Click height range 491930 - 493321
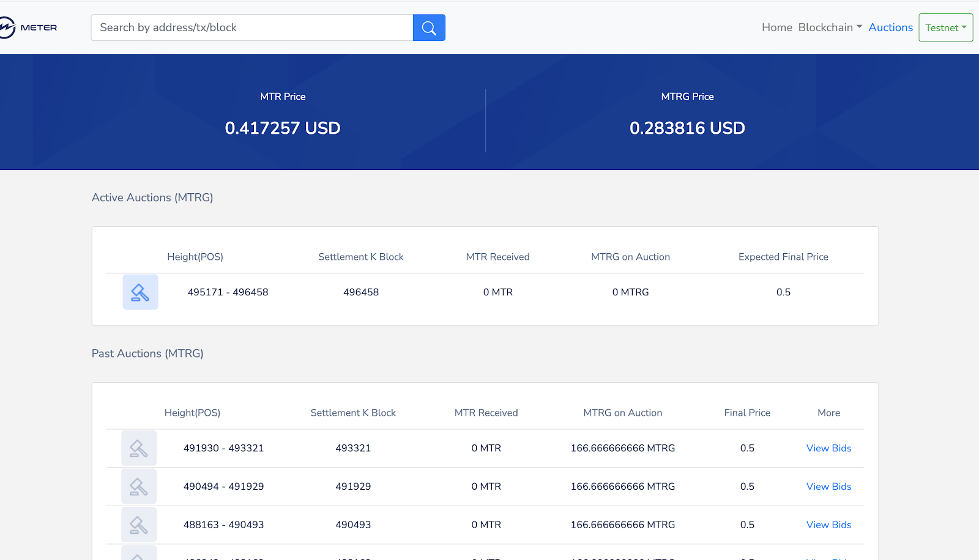Screen dimensions: 979x560 (223, 448)
